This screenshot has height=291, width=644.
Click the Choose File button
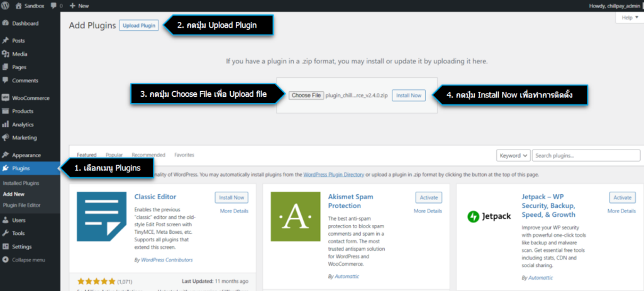coord(306,96)
